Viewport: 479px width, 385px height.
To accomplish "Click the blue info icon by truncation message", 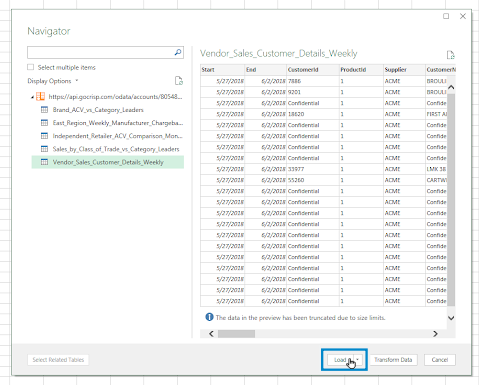I will [x=209, y=317].
